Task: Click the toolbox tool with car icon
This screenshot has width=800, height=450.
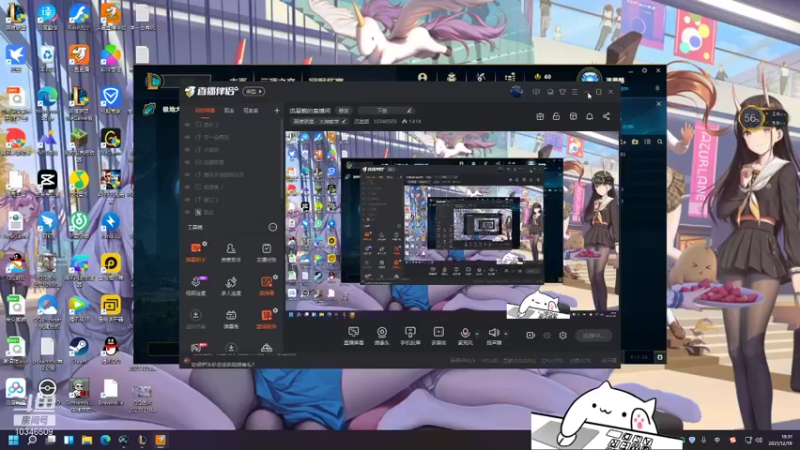Action: pyautogui.click(x=266, y=348)
